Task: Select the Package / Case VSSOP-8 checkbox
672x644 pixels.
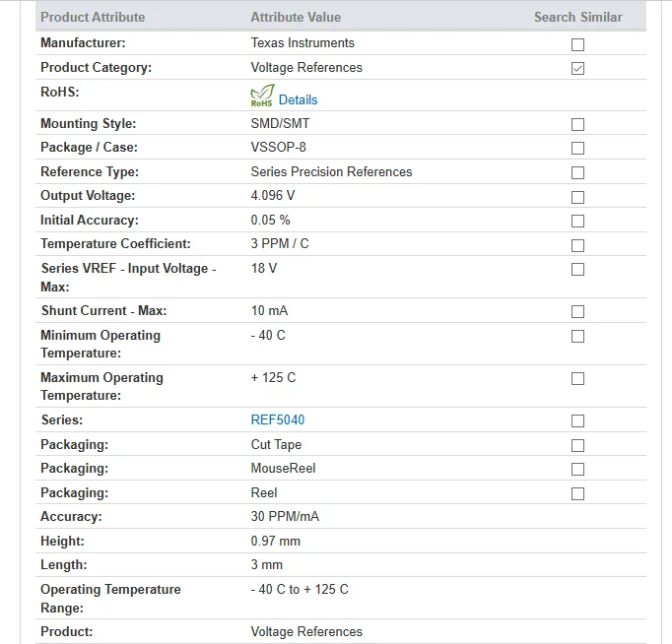Action: (577, 148)
